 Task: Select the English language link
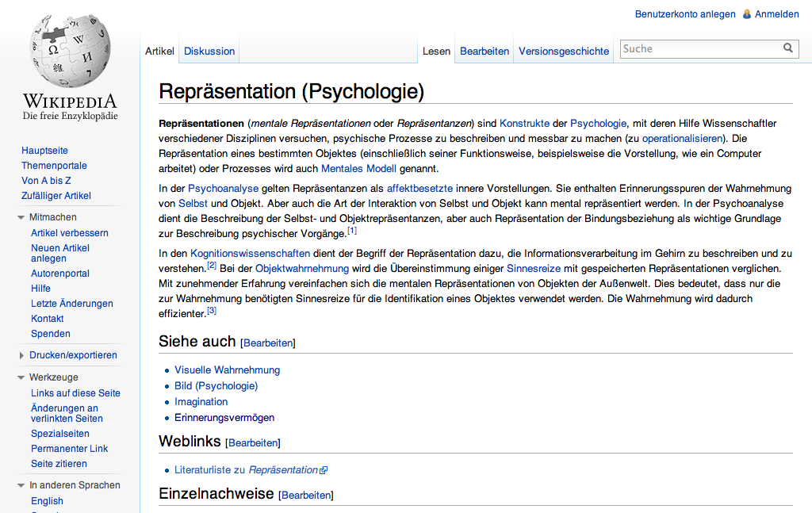coord(47,501)
